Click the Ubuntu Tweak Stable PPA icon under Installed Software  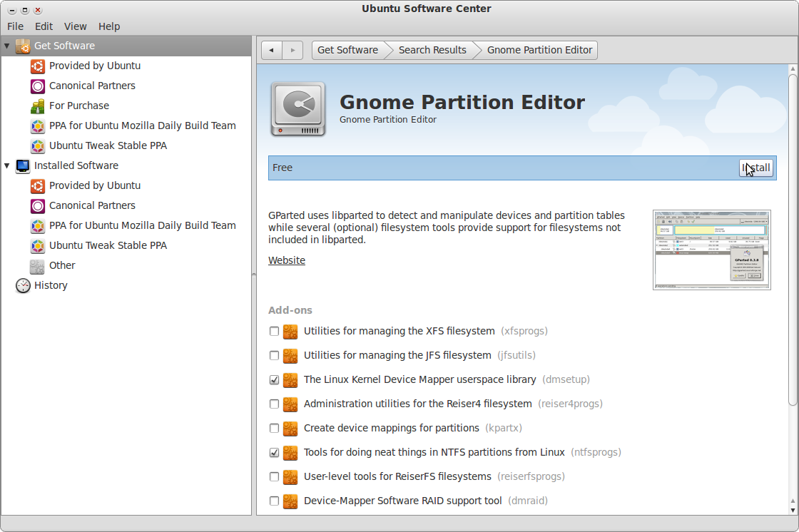(38, 245)
